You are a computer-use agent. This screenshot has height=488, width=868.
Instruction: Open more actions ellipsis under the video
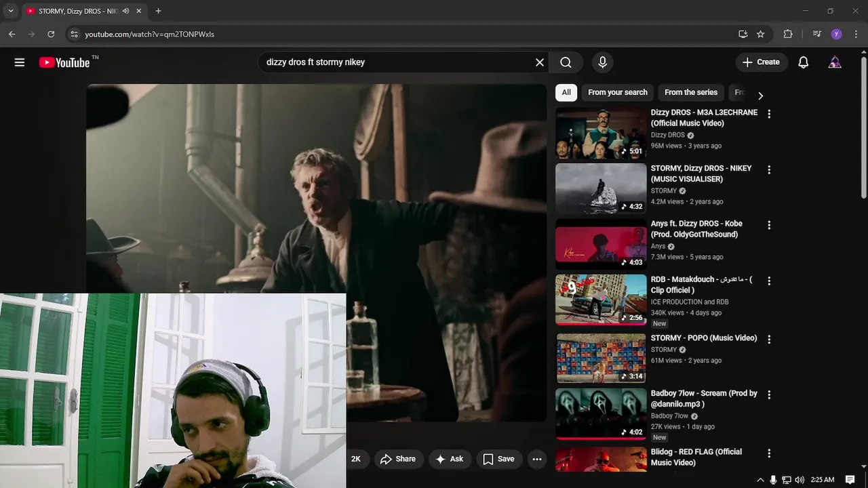point(537,459)
